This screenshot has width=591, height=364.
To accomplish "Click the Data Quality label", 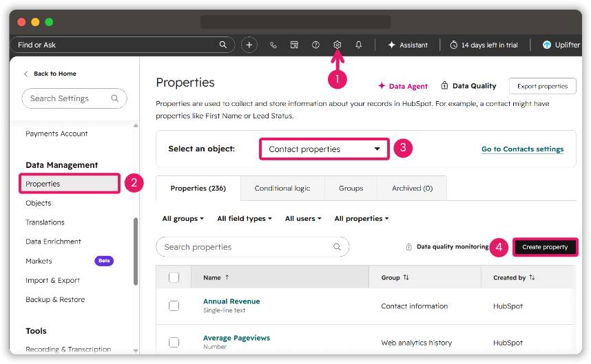I will (x=474, y=86).
